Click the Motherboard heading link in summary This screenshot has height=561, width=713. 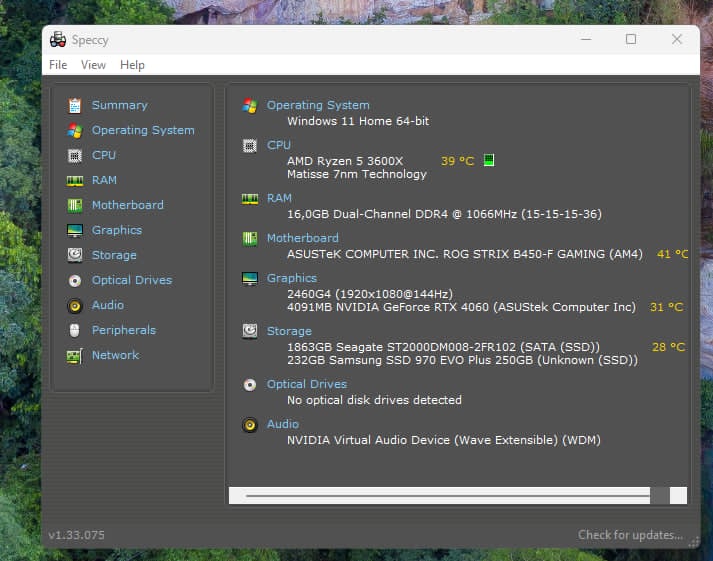(x=302, y=238)
